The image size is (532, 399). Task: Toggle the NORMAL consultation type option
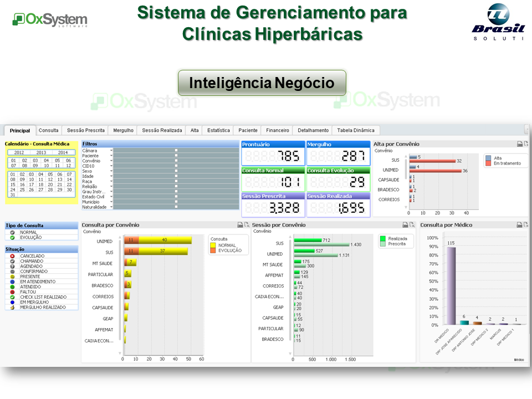click(12, 233)
